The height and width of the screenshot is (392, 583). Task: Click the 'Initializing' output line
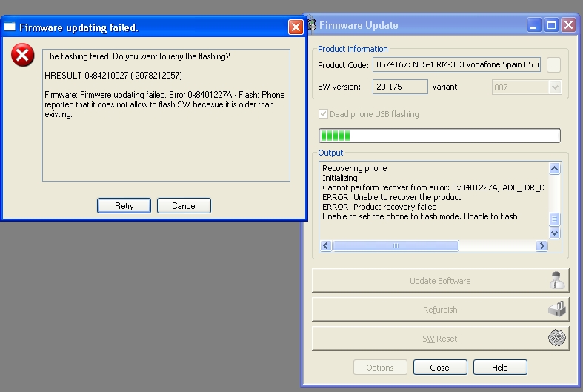point(339,178)
